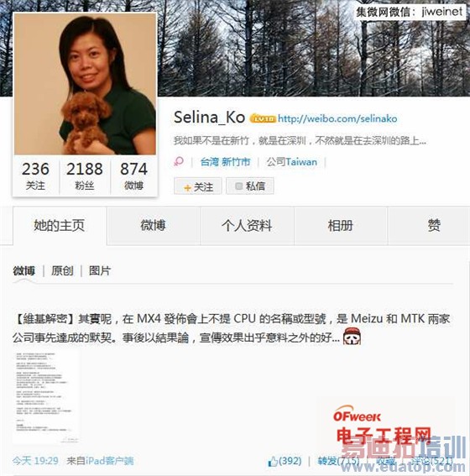Open Selina_Ko's profile avatar photo
This screenshot has width=470, height=476.
tap(85, 84)
